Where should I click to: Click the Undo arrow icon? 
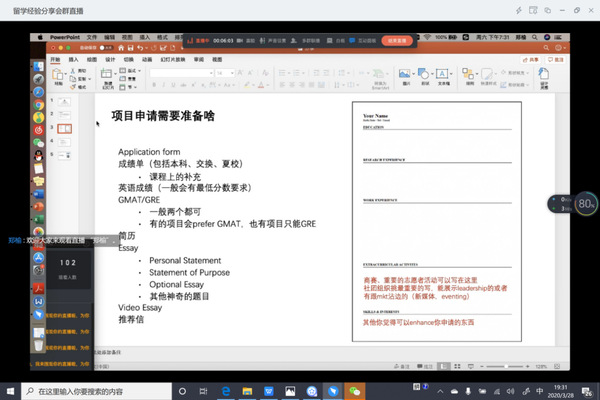pos(140,48)
